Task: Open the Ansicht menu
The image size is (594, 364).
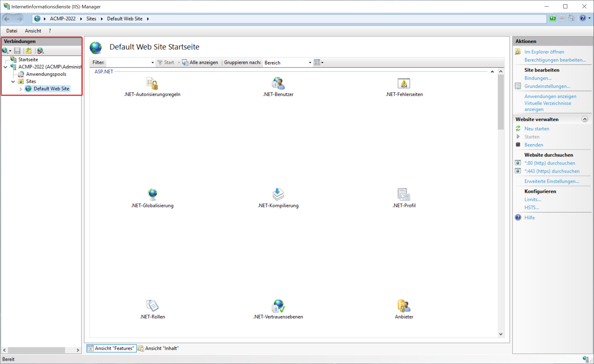Action: (33, 30)
